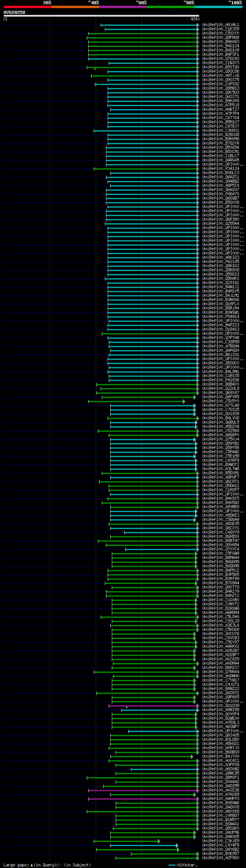Open hit UniRef100_B4FSF1

tap(221, 54)
